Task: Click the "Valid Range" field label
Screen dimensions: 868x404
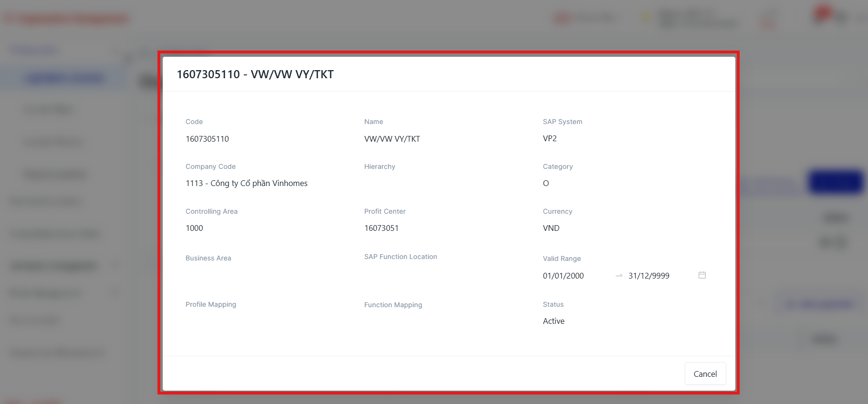Action: (562, 259)
